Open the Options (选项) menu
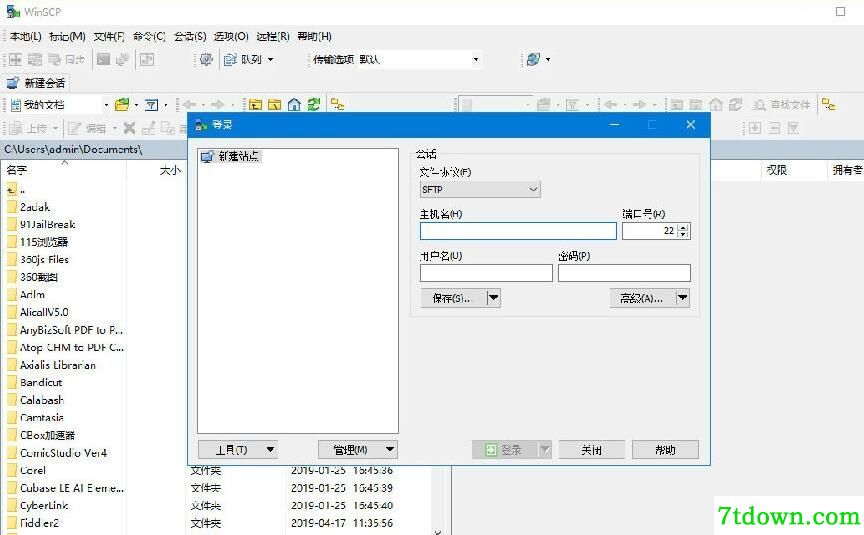Screen dimensions: 864x535 231,36
